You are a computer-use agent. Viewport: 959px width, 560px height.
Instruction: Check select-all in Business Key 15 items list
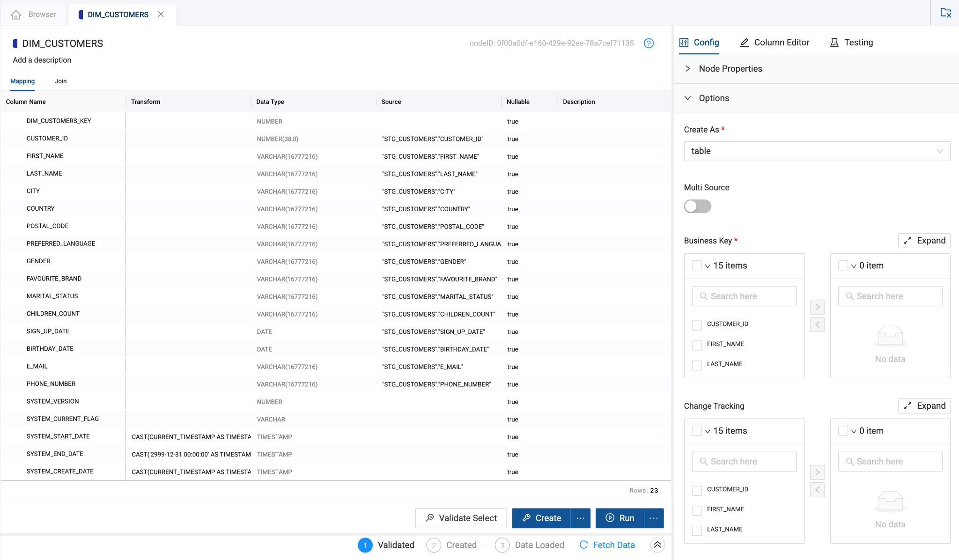(x=697, y=265)
